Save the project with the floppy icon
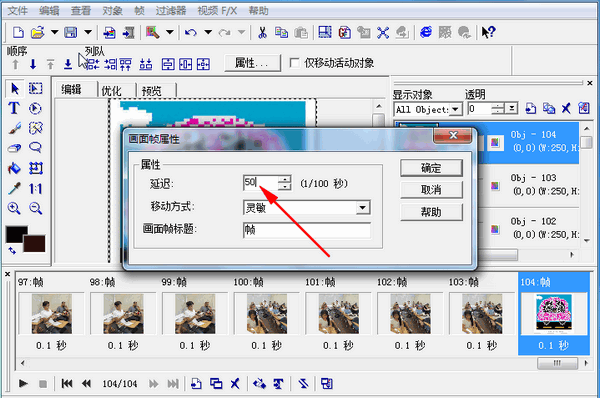This screenshot has height=398, width=600. pyautogui.click(x=71, y=32)
